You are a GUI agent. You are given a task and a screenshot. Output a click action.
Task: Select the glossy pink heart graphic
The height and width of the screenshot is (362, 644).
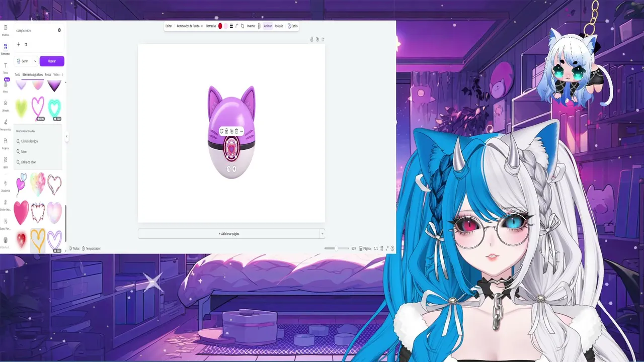(21, 212)
